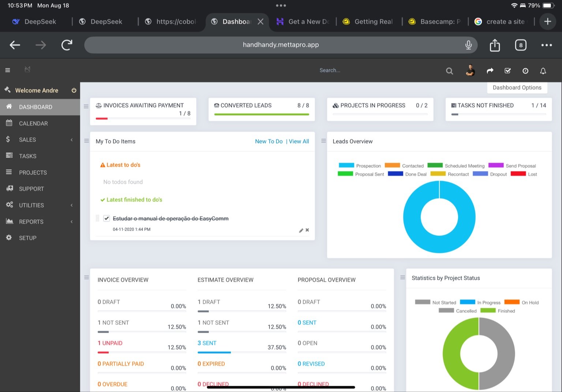Open Dashboard Options

[517, 88]
